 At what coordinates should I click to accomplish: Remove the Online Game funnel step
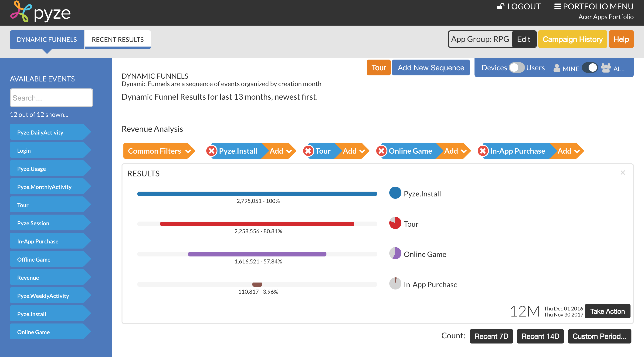382,151
